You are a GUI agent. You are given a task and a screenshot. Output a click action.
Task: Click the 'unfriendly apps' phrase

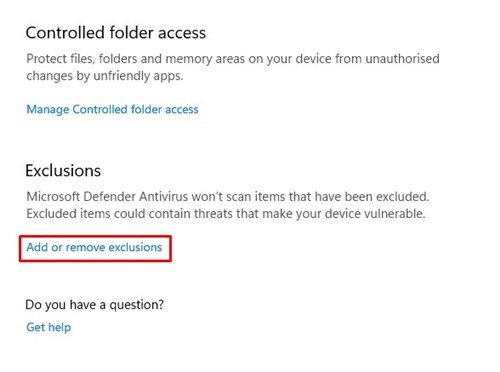(x=138, y=76)
